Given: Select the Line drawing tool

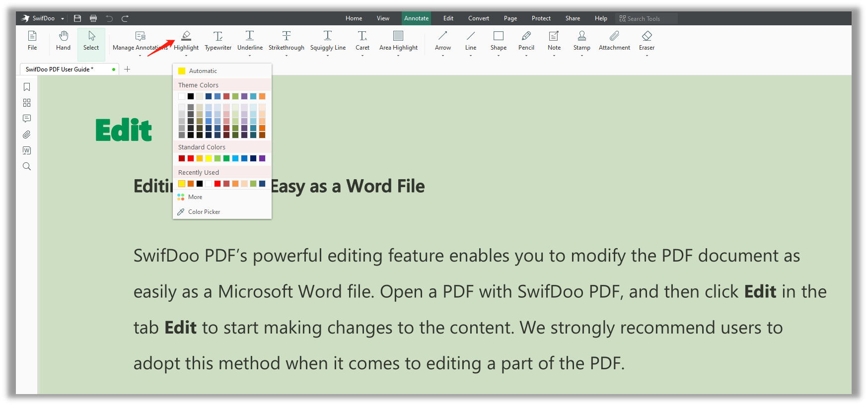Looking at the screenshot, I should pos(471,41).
